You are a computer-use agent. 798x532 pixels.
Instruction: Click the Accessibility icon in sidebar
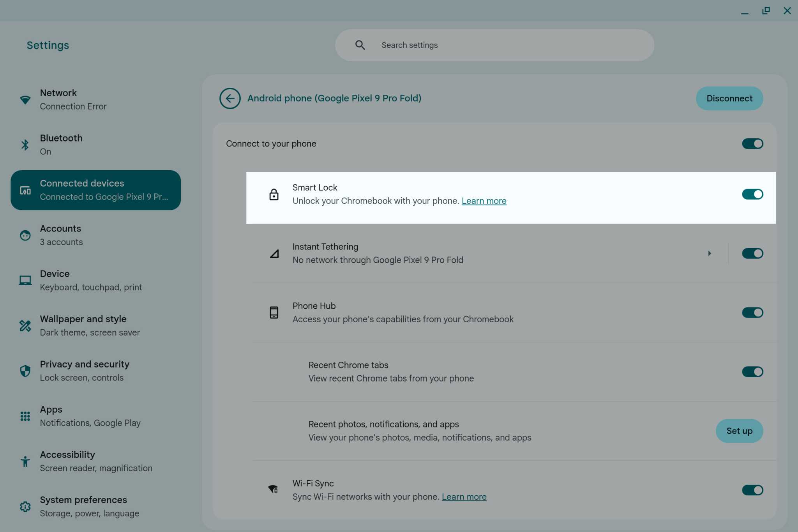pos(25,461)
